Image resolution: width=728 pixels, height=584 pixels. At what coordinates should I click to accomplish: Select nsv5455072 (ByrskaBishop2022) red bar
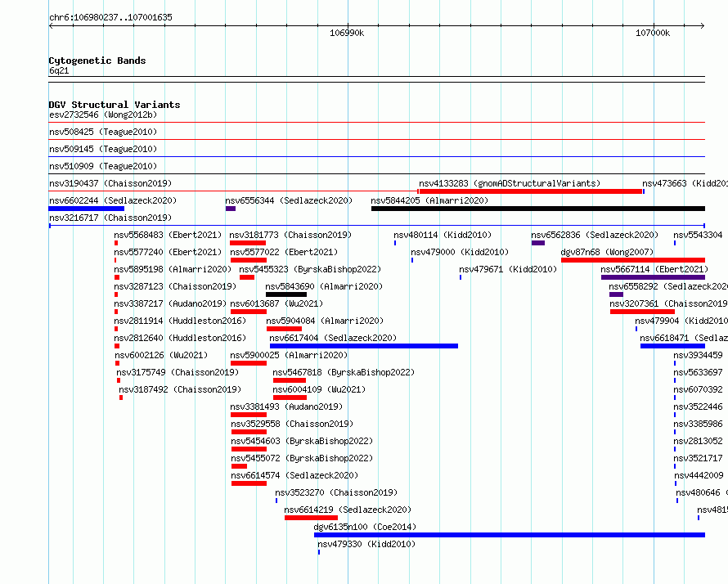tap(240, 466)
